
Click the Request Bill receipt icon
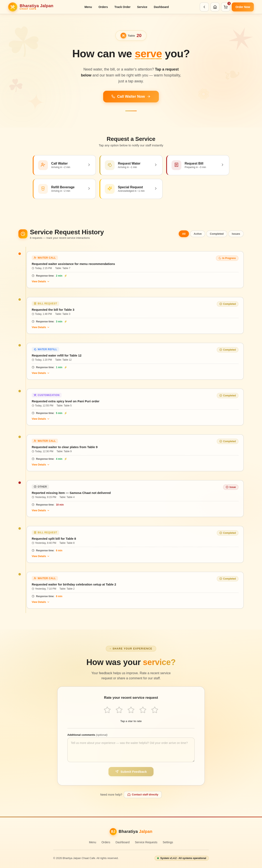[176, 165]
